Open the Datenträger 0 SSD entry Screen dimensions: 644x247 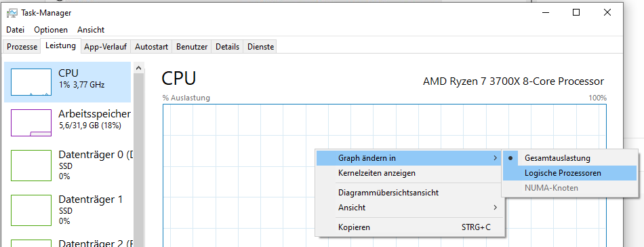pos(68,165)
